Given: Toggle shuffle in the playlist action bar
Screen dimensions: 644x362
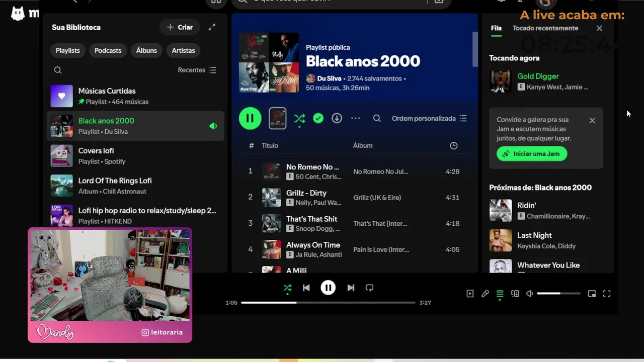Looking at the screenshot, I should tap(299, 118).
